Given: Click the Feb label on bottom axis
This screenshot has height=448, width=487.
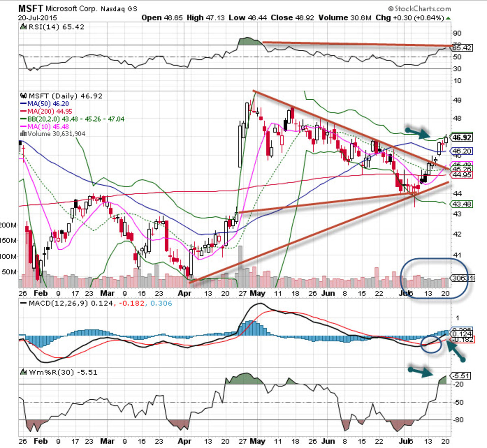Looking at the screenshot, I should click(41, 441).
